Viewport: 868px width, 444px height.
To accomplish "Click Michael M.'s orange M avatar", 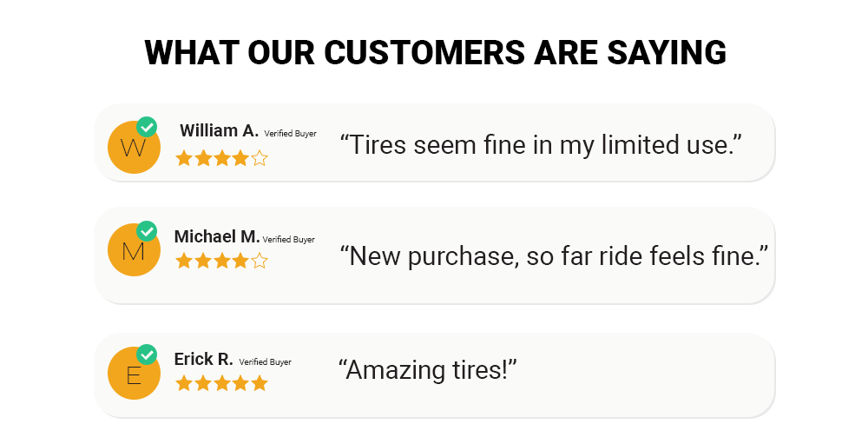I will [133, 250].
